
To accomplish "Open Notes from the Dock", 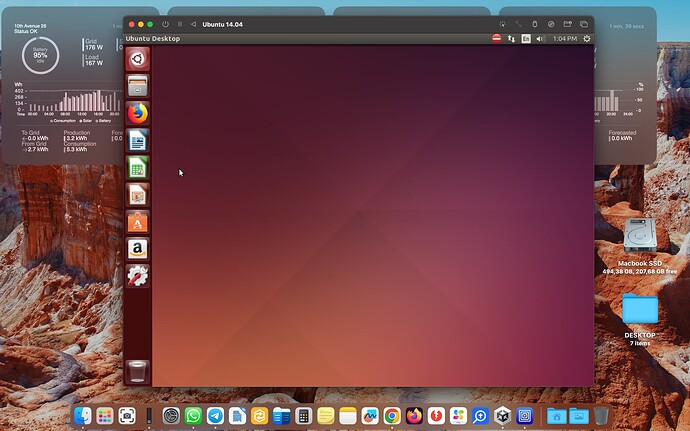I will tap(348, 416).
